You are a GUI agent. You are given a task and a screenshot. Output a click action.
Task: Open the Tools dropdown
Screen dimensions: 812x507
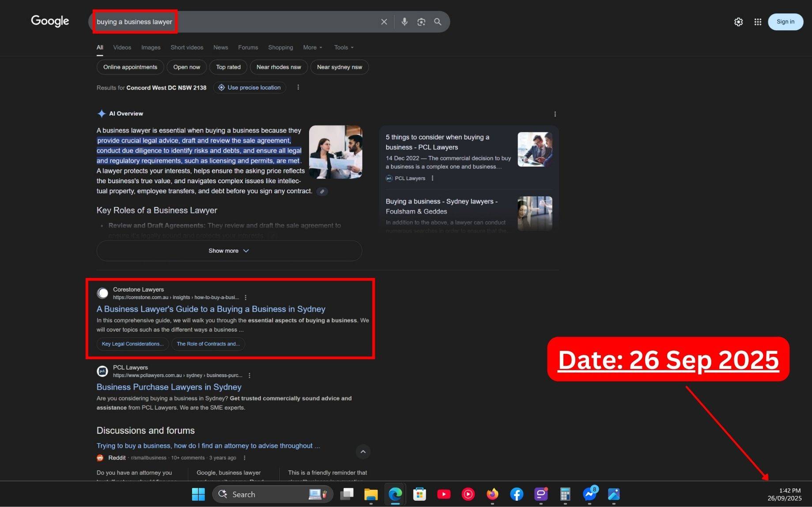click(343, 47)
